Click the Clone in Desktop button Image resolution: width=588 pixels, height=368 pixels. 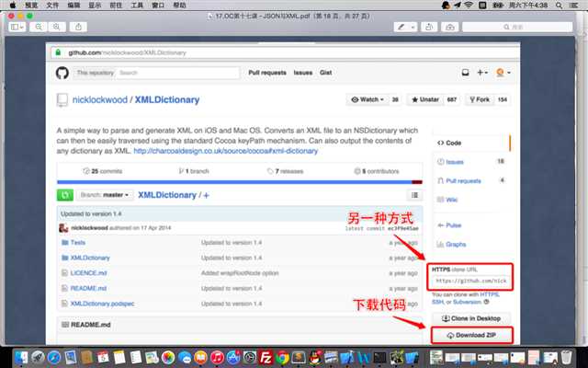[471, 318]
